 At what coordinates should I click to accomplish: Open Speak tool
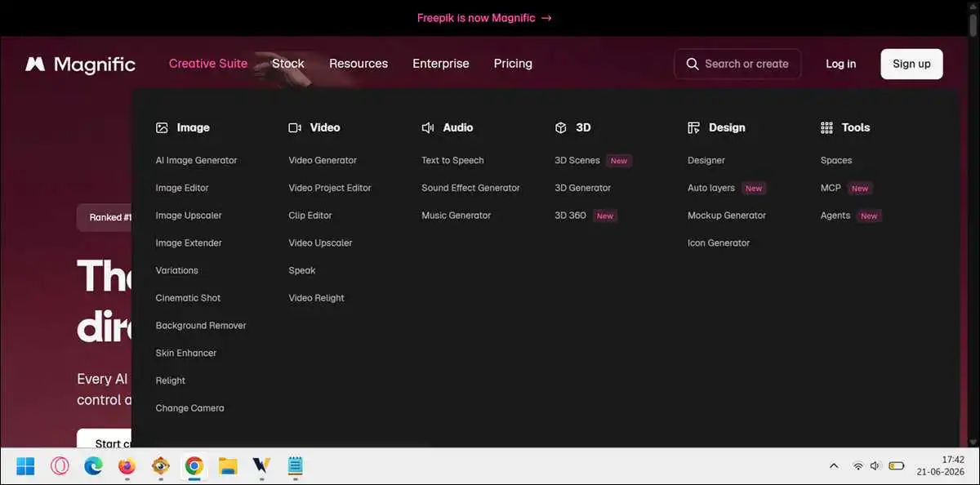pos(302,270)
